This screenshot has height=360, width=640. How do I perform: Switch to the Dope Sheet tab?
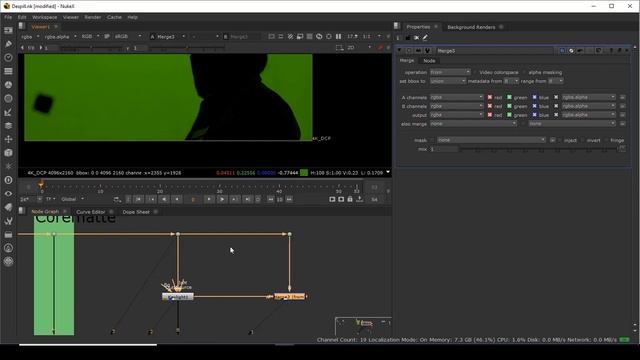(x=136, y=212)
